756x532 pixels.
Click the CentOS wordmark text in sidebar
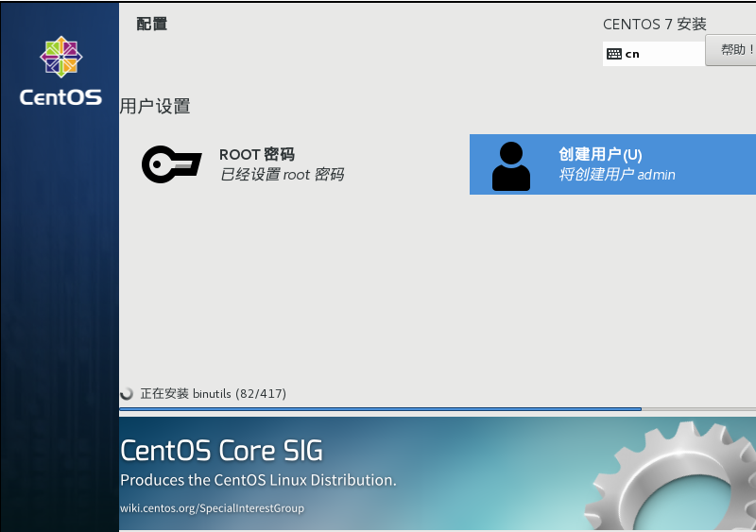point(60,97)
